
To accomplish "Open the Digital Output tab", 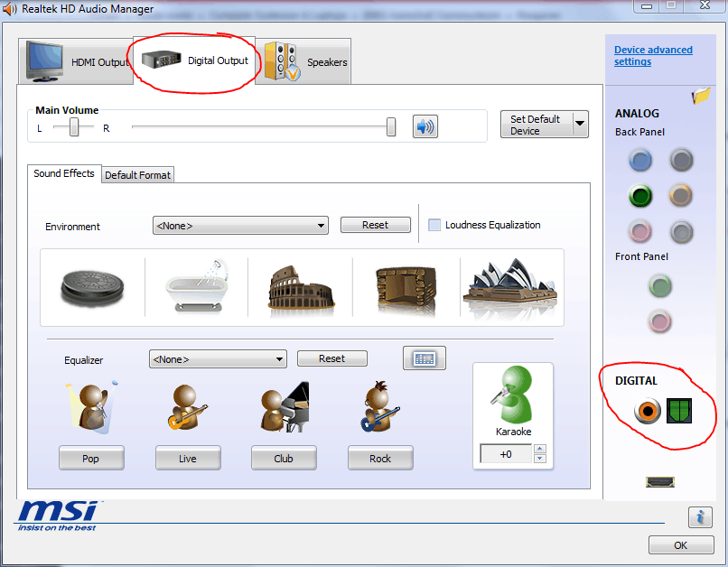I will click(194, 60).
